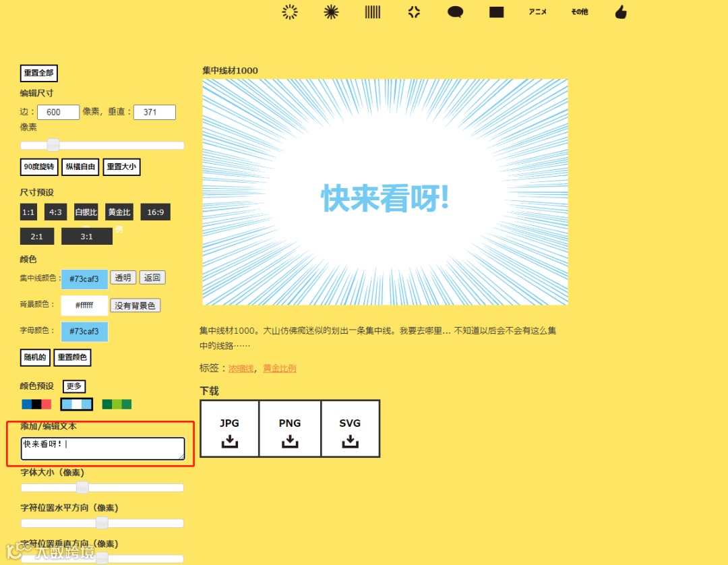Open the background color #ffffff swatch

[x=84, y=305]
